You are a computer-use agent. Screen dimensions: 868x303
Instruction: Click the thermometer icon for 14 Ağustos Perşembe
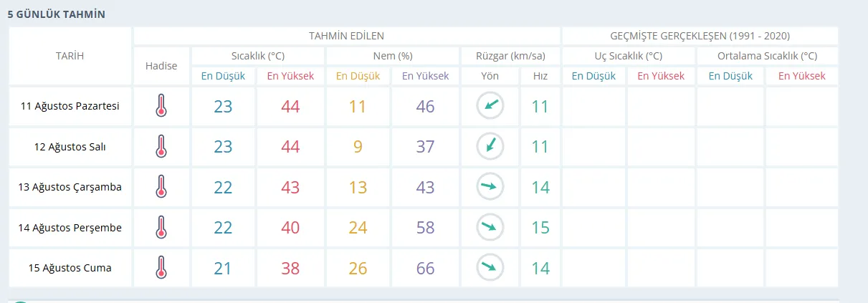[161, 227]
